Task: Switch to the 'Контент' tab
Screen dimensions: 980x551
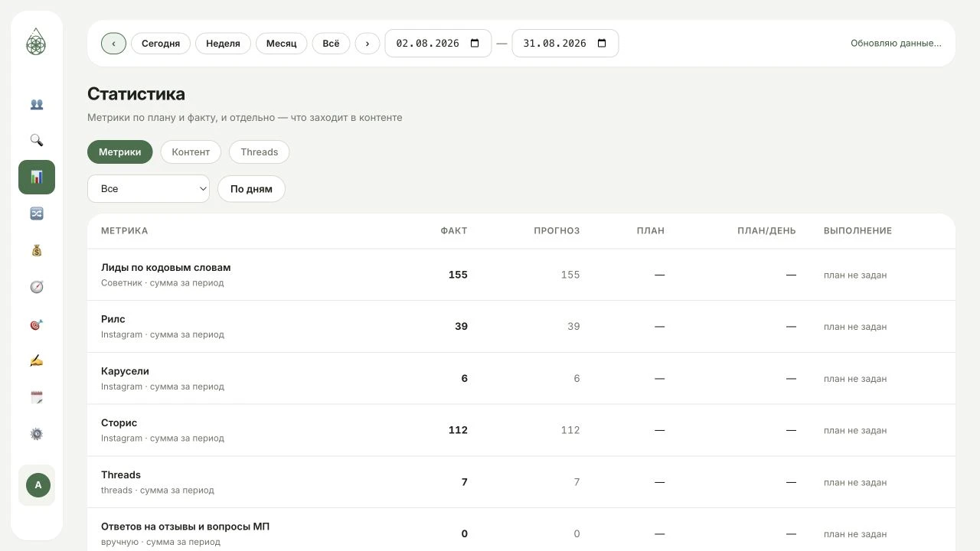Action: pos(191,152)
